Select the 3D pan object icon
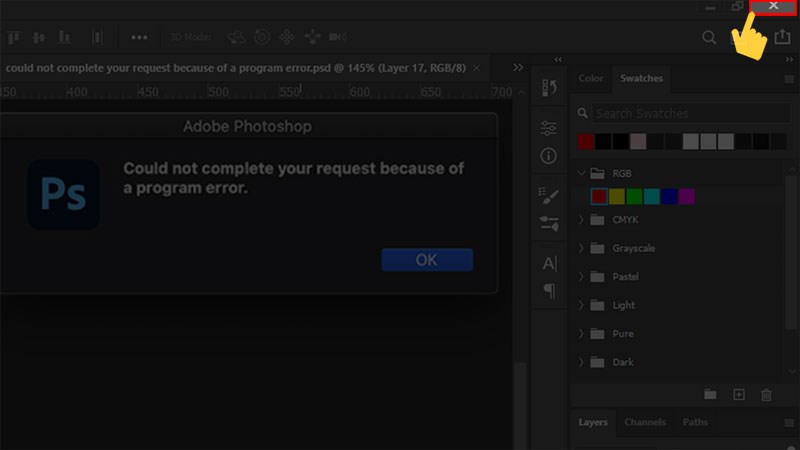 287,37
